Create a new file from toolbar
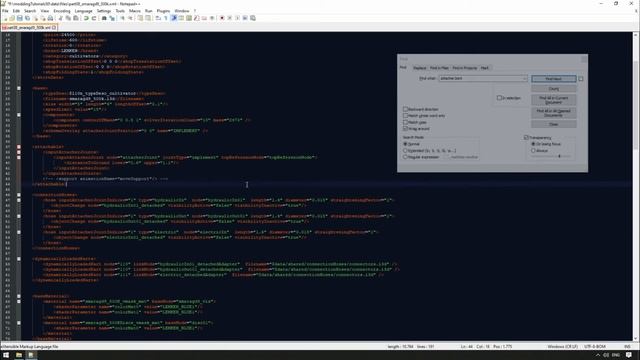Viewport: 640px width, 360px height. (x=5, y=18)
